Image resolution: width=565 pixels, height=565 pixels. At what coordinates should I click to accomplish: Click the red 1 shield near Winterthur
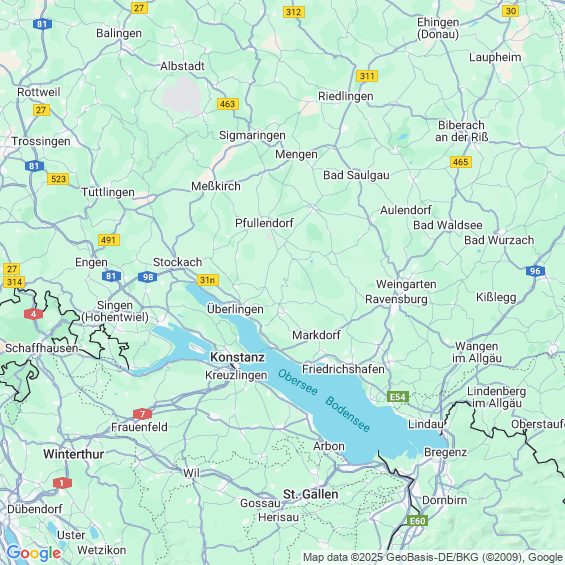62,483
